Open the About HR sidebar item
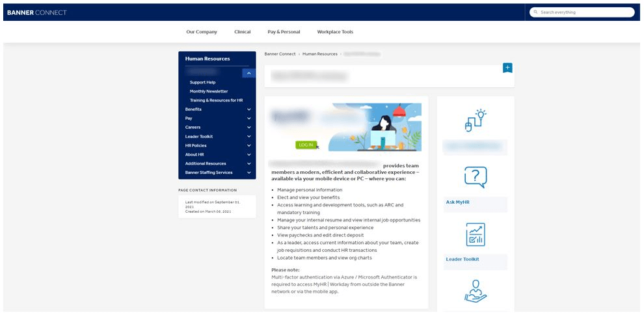Image resolution: width=644 pixels, height=317 pixels. tap(195, 154)
